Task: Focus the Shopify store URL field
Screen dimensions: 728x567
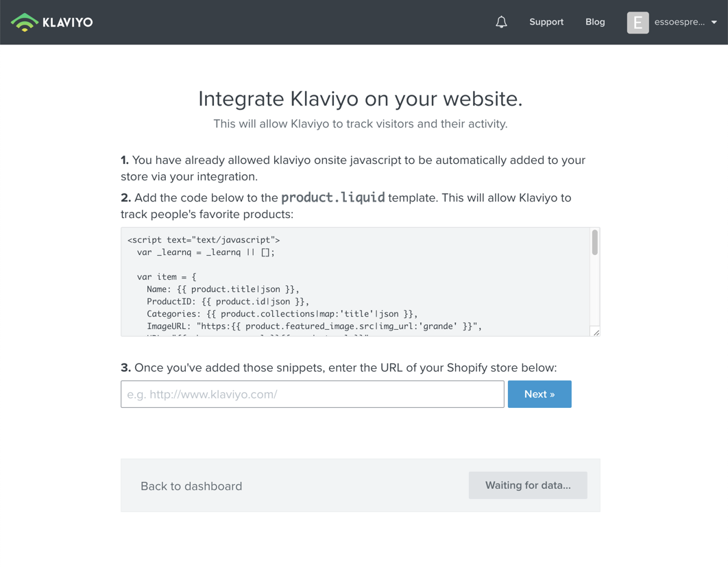Action: pos(313,394)
